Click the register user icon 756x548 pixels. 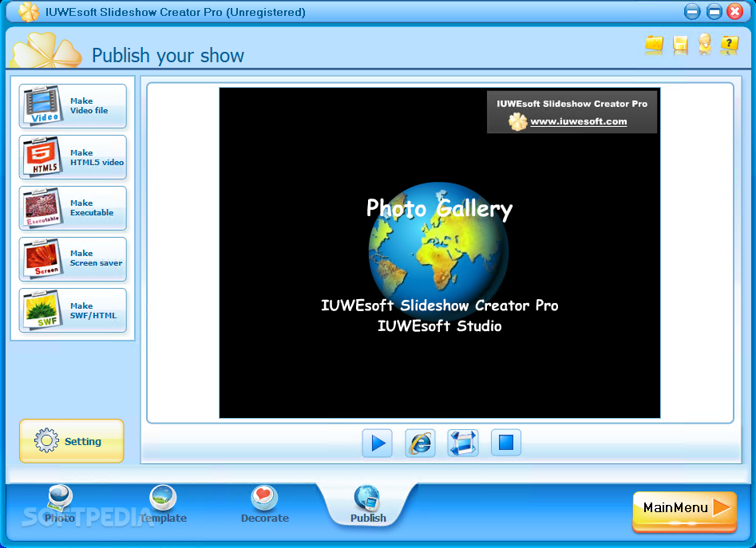point(705,44)
